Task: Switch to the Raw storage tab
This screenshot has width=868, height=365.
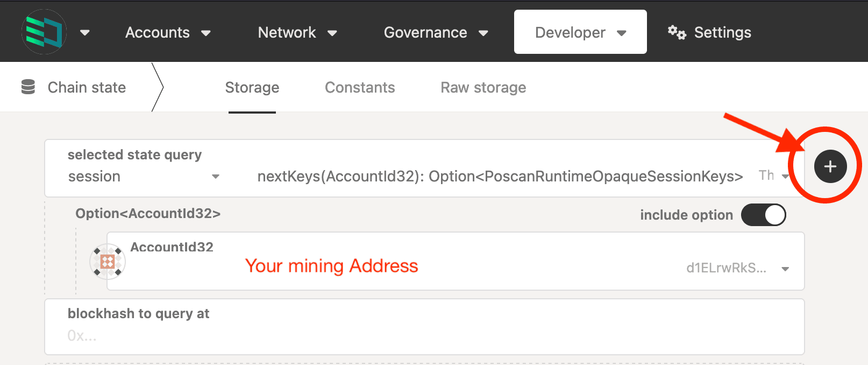Action: pos(483,88)
